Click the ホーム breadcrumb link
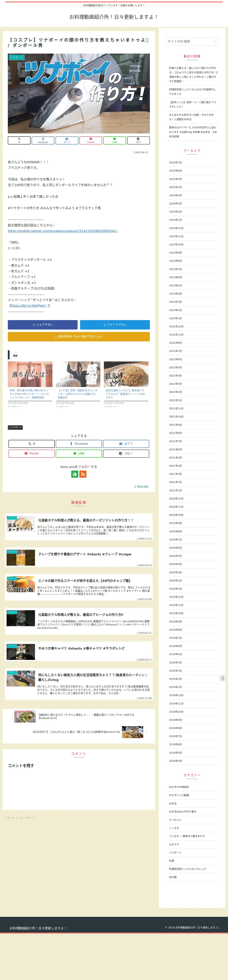Image resolution: width=228 pixels, height=980 pixels. 10,818
